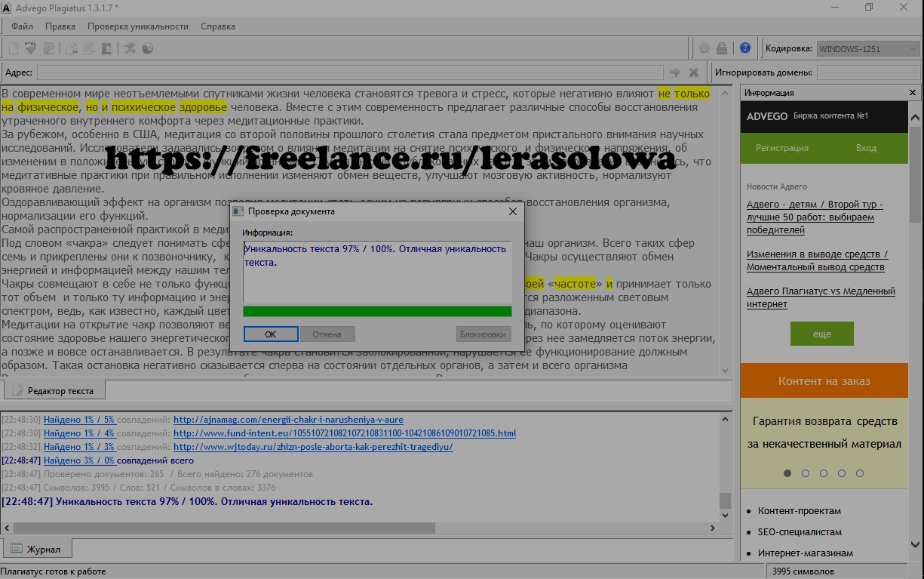Open the Проверка уникальности menu
Screen dimensions: 924x579
(138, 26)
